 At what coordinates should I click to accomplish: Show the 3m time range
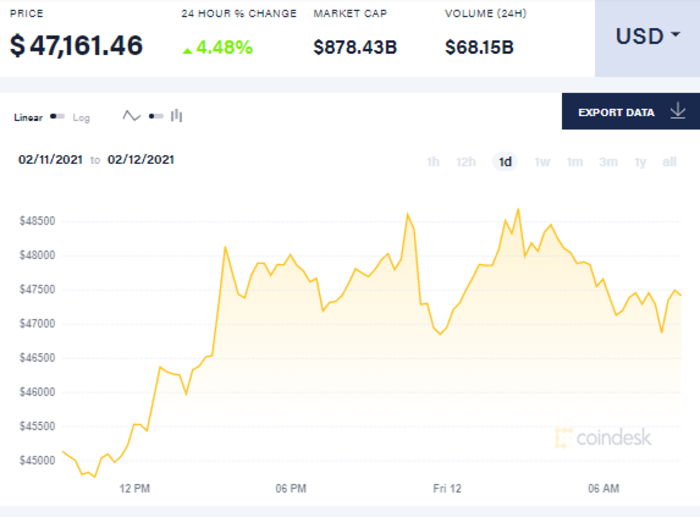click(608, 162)
